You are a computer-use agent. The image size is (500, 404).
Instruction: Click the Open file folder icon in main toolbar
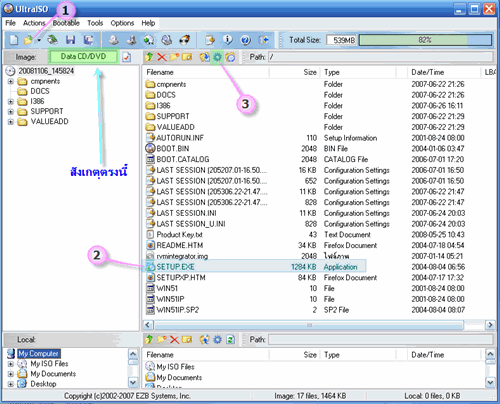(28, 40)
